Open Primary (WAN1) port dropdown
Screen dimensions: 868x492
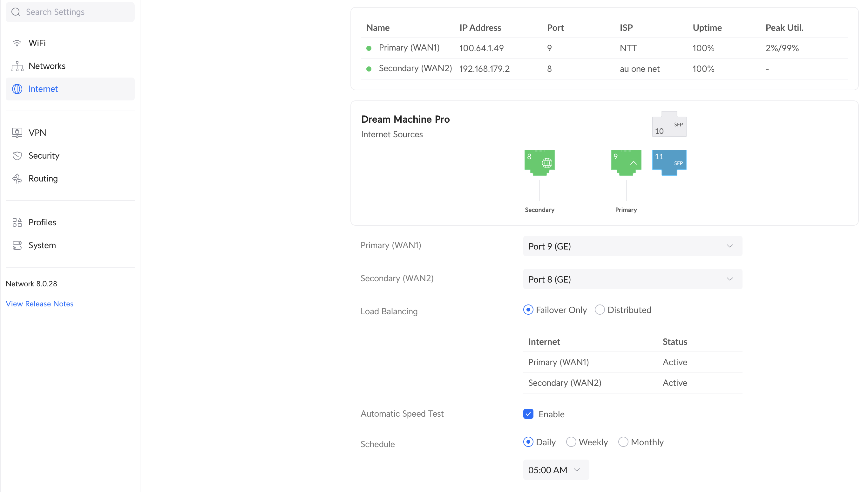pyautogui.click(x=632, y=246)
